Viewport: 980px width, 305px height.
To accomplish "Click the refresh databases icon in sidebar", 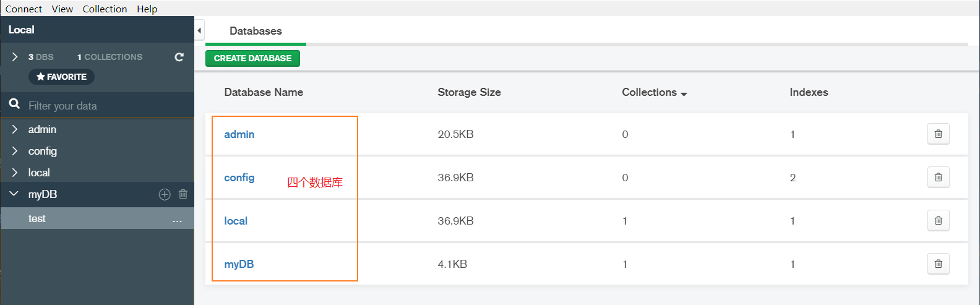I will 179,57.
